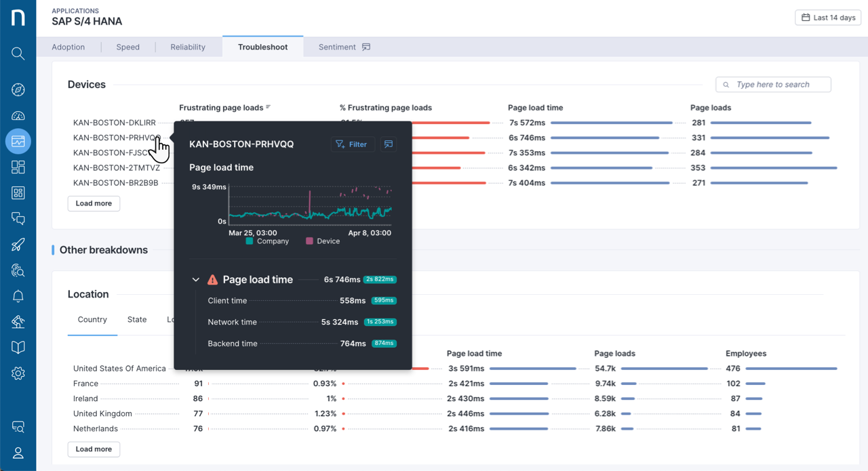
Task: Open the Last 14 days date picker
Action: (x=827, y=17)
